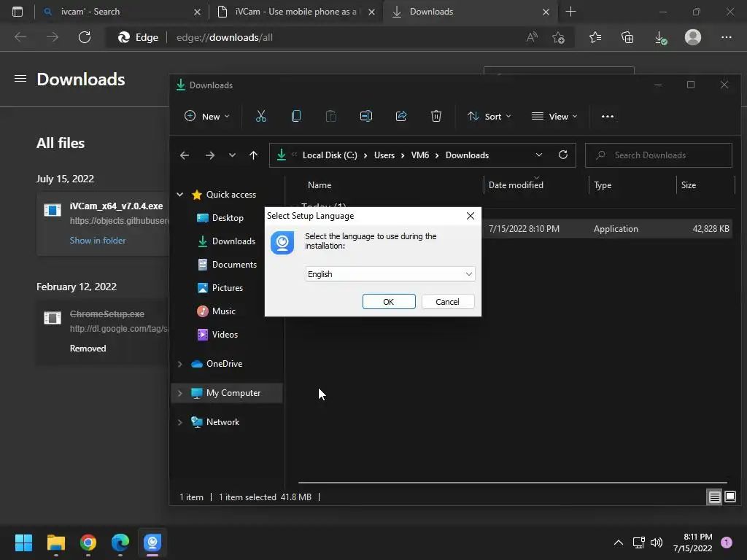
Task: Click the iVCam_x64_v7.0.4.exe download link
Action: [116, 206]
